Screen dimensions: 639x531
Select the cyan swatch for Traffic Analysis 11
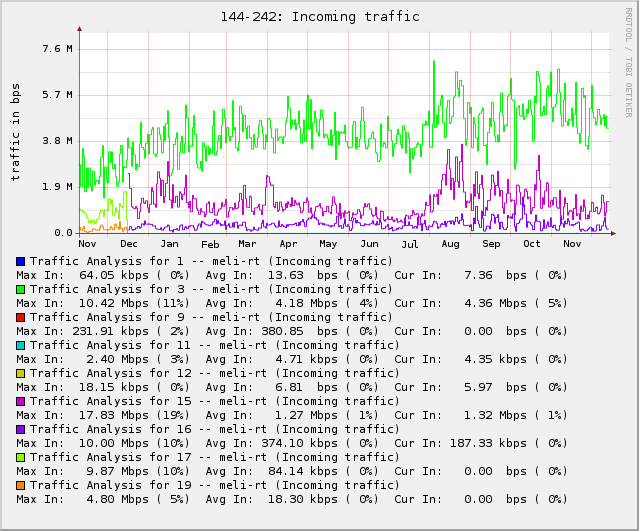[21, 345]
